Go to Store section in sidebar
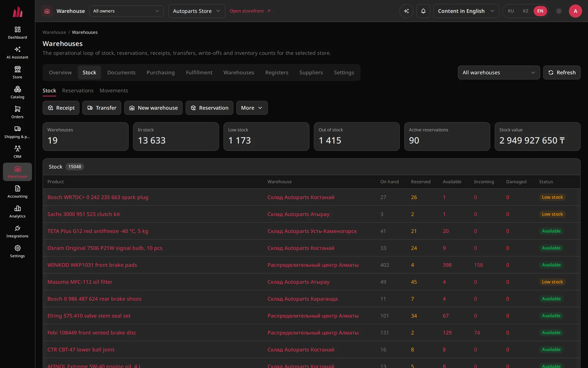The width and height of the screenshot is (588, 368). [17, 73]
